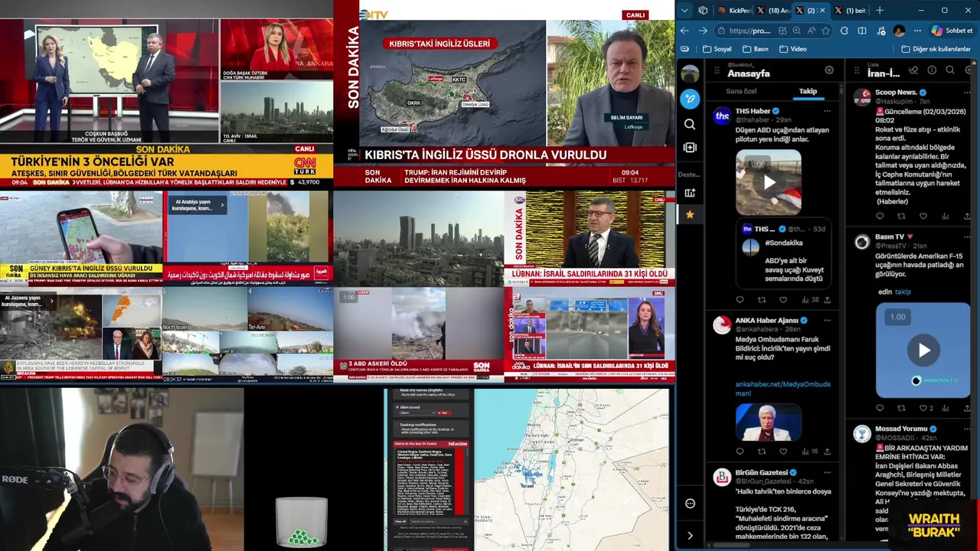Open the Basın bookmarks folder
This screenshot has width=980, height=551.
[756, 49]
